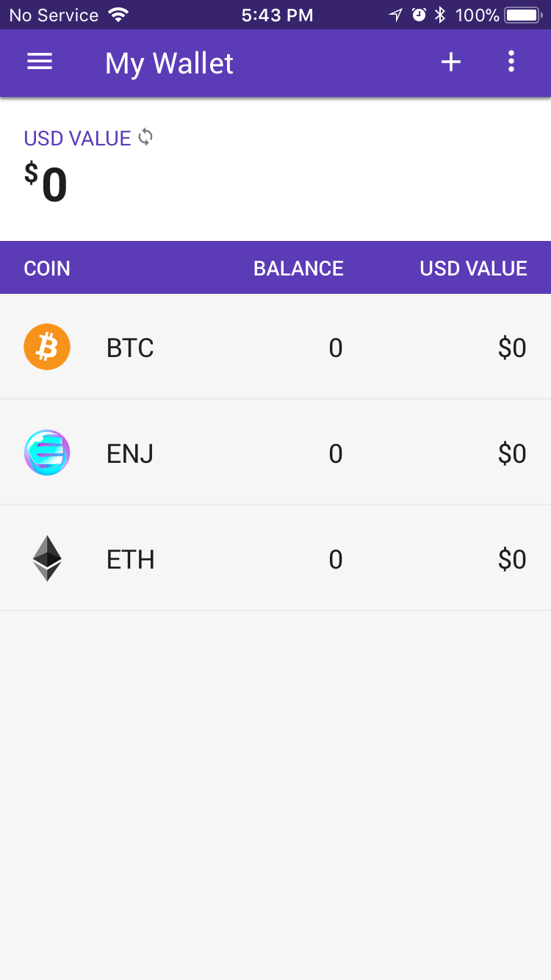
Task: Refresh the USD value sync icon
Action: coord(145,137)
